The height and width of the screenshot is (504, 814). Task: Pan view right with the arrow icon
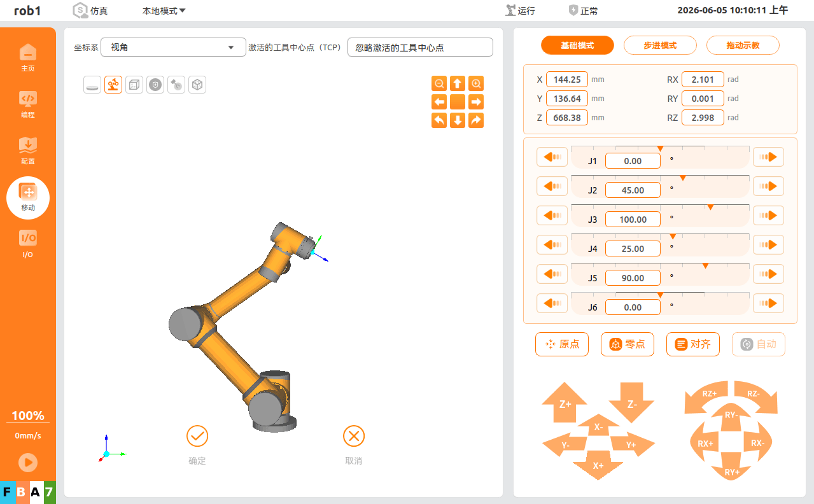coord(476,102)
